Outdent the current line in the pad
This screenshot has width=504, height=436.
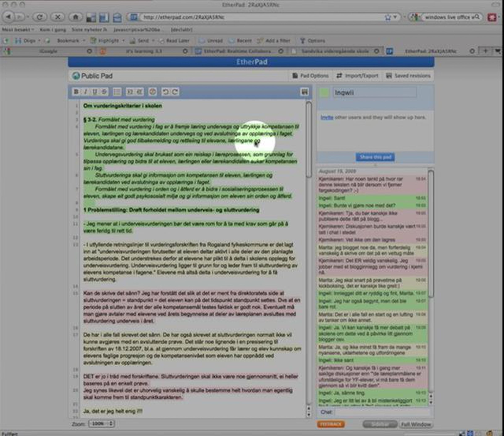click(139, 92)
